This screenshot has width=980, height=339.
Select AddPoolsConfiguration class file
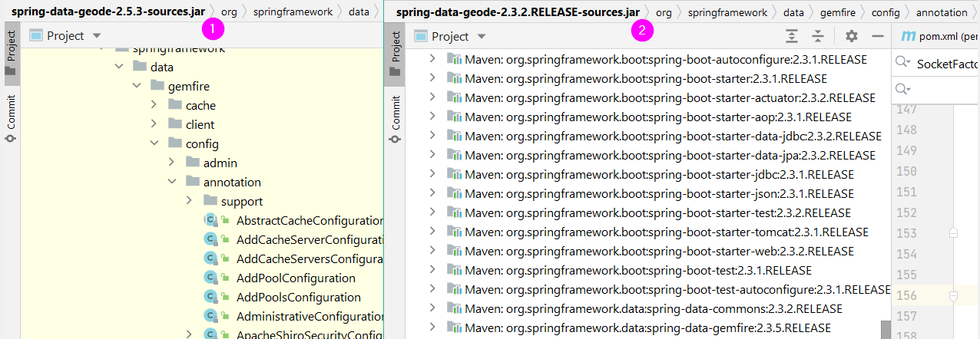coord(298,297)
